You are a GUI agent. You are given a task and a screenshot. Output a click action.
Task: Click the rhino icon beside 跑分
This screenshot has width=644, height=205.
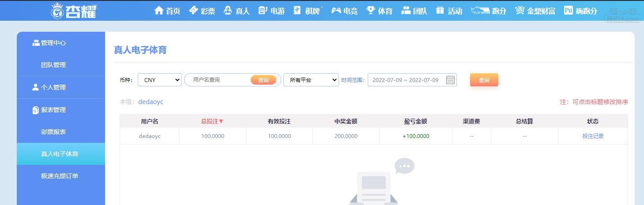480,10
